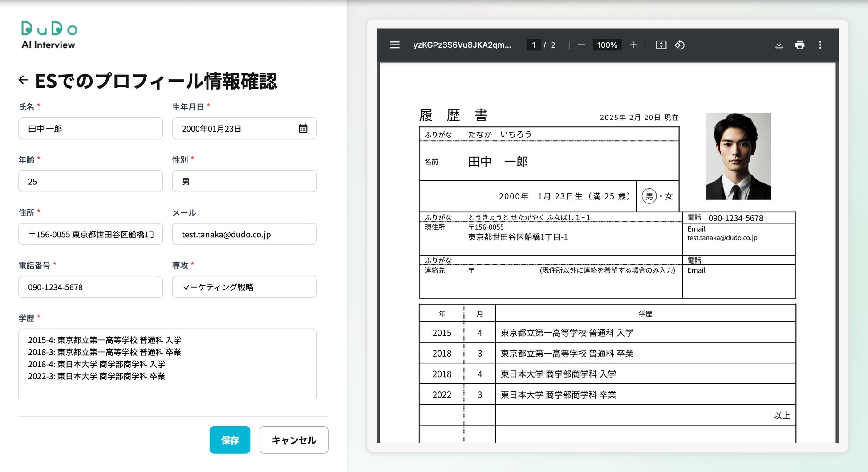The image size is (868, 472).
Task: Save the profile with 保存 button
Action: click(x=230, y=440)
